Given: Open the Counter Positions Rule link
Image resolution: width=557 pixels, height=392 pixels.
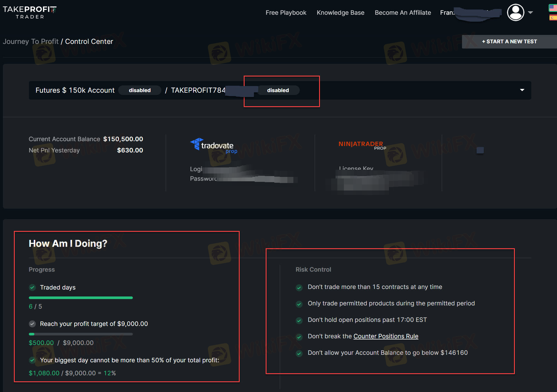Looking at the screenshot, I should tap(386, 336).
